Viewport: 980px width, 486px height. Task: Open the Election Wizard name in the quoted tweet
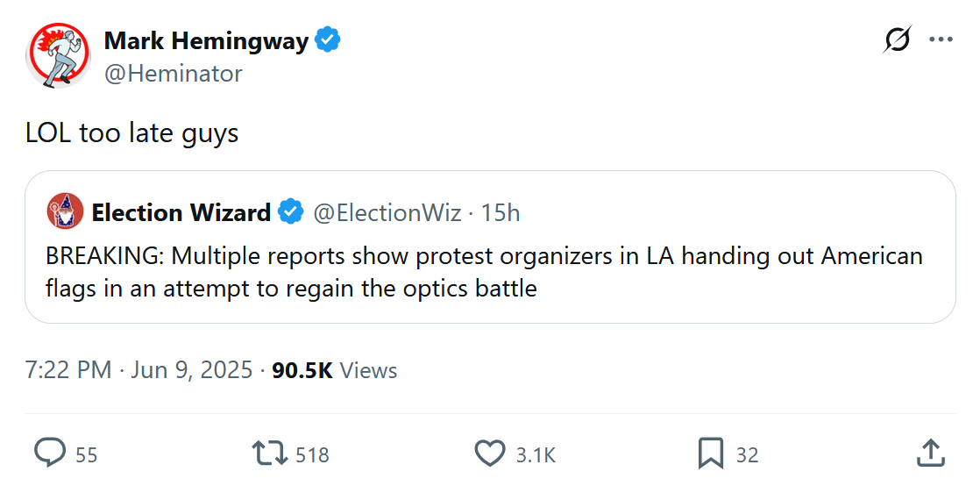point(181,212)
